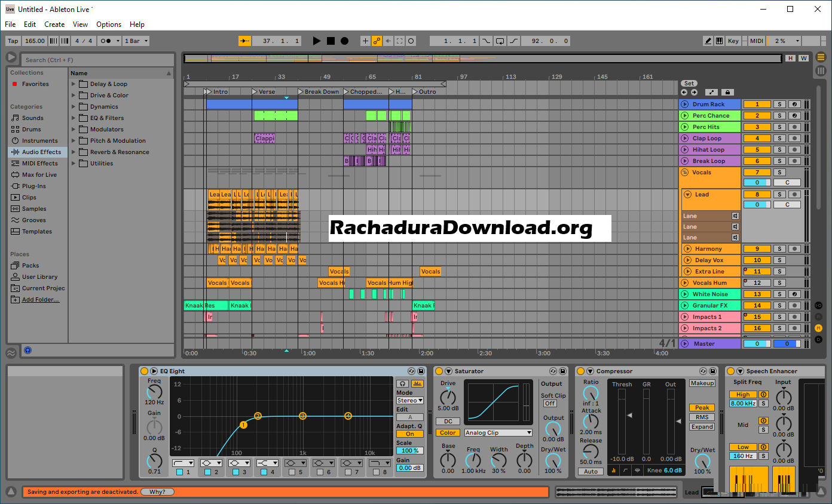The height and width of the screenshot is (504, 832).
Task: Click Add Folder link in Places
Action: coord(41,300)
